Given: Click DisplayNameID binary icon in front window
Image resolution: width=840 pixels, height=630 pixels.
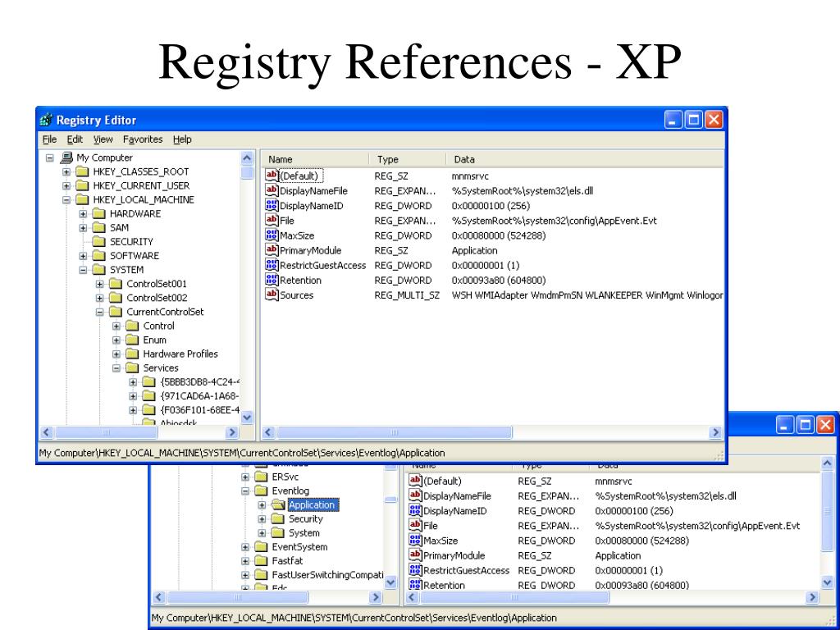Looking at the screenshot, I should tap(272, 205).
